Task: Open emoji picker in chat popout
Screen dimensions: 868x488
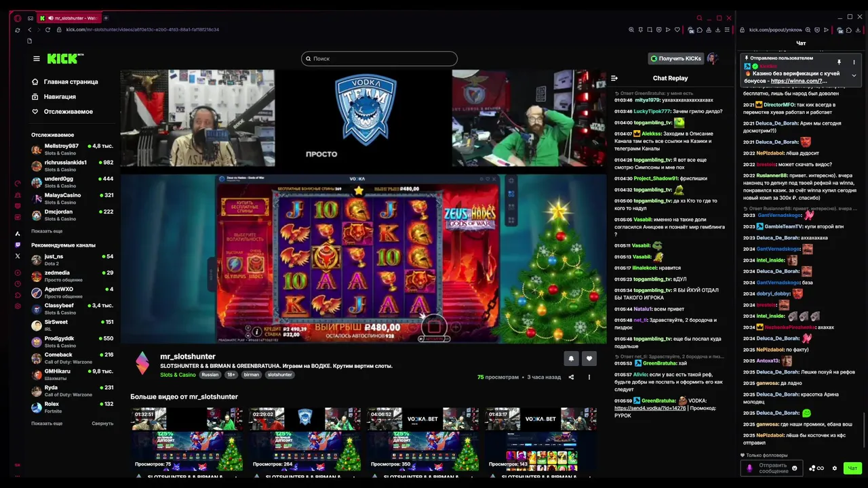Action: (795, 468)
